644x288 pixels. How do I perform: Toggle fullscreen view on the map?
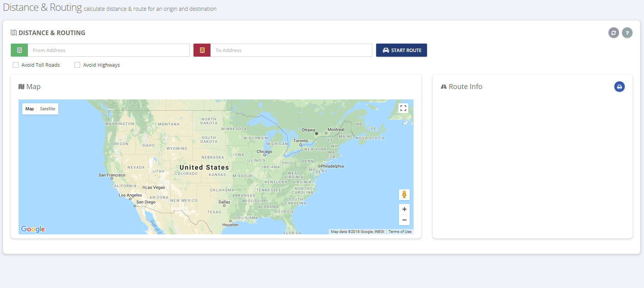point(403,108)
